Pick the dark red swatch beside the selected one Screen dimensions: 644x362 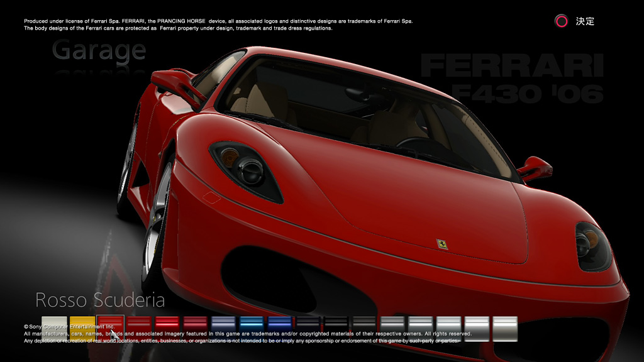(139, 329)
